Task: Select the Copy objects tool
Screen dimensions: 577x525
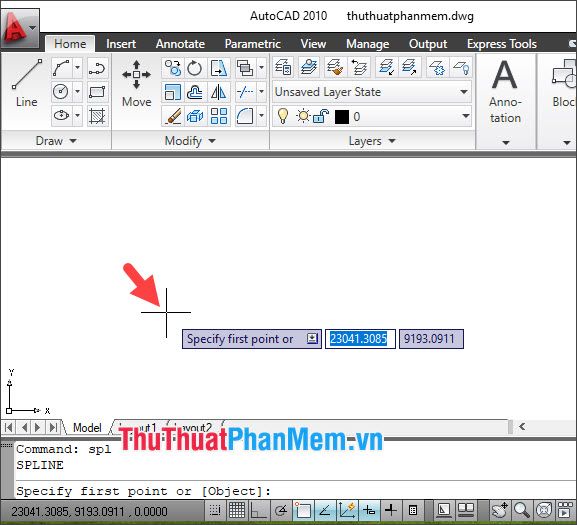Action: click(173, 68)
